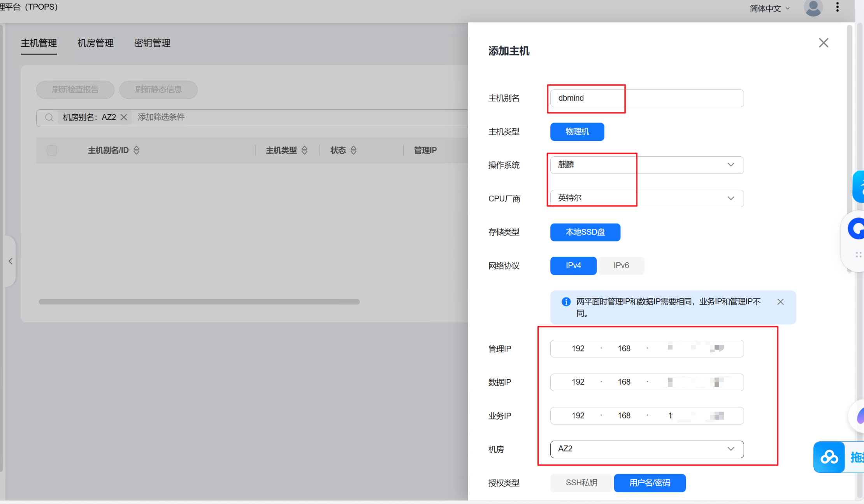Click the 主机别名 input field

(646, 98)
